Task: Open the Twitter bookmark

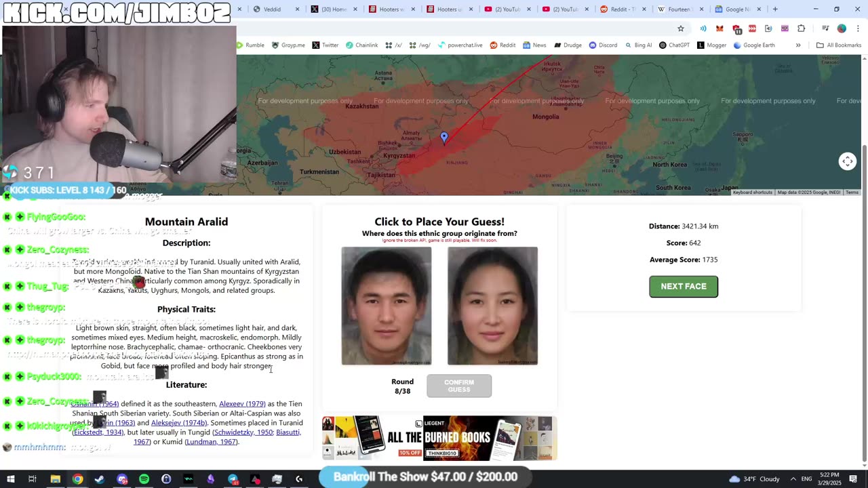Action: click(325, 45)
